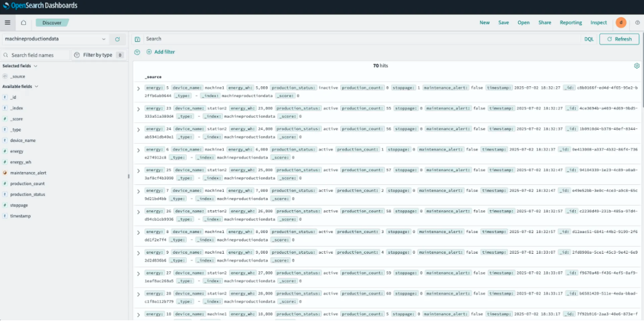Image resolution: width=644 pixels, height=322 pixels.
Task: Expand the row with energy: 28 station2
Action: 138,294
